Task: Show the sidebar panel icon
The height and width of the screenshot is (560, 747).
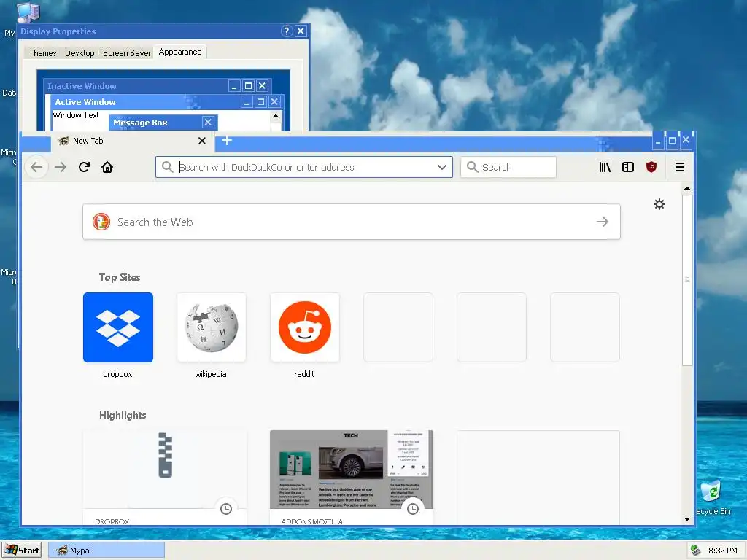Action: pos(628,167)
